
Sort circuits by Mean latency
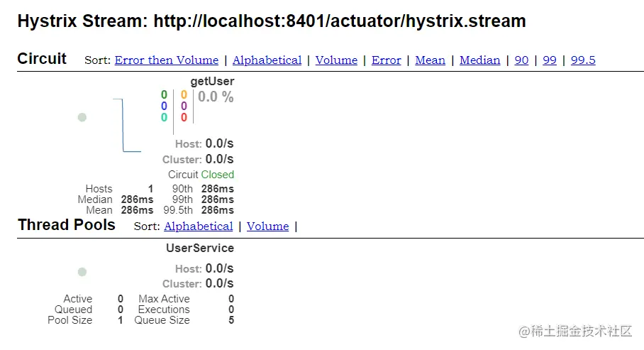coord(430,60)
